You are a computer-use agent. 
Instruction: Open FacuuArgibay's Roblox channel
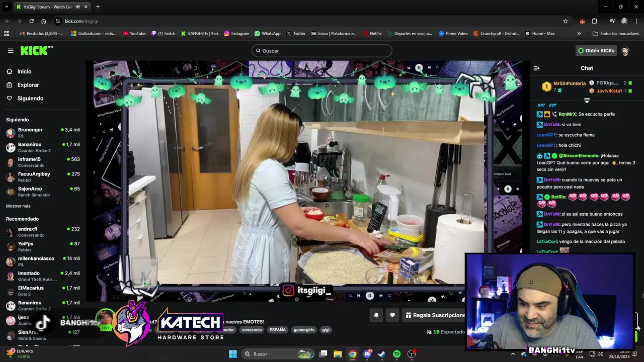click(43, 177)
